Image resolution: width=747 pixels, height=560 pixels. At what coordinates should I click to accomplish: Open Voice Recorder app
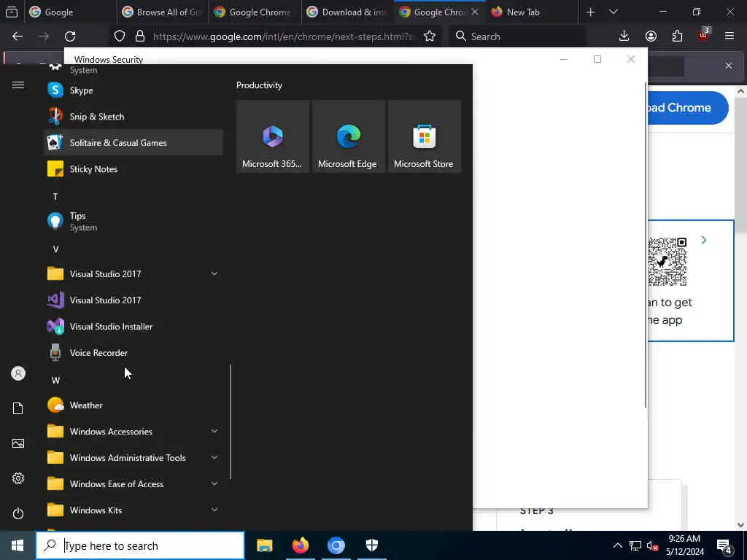(x=133, y=352)
